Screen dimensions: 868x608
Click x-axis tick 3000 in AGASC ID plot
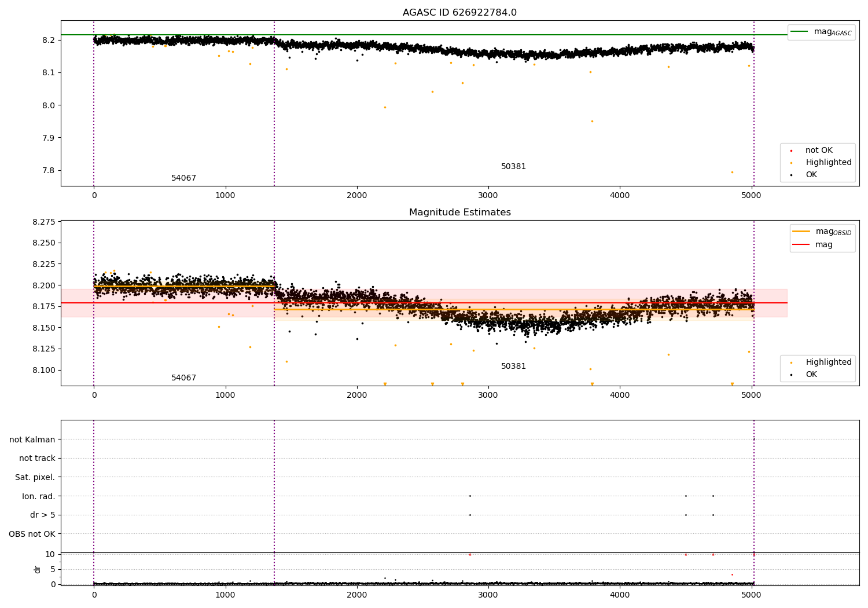(x=488, y=196)
